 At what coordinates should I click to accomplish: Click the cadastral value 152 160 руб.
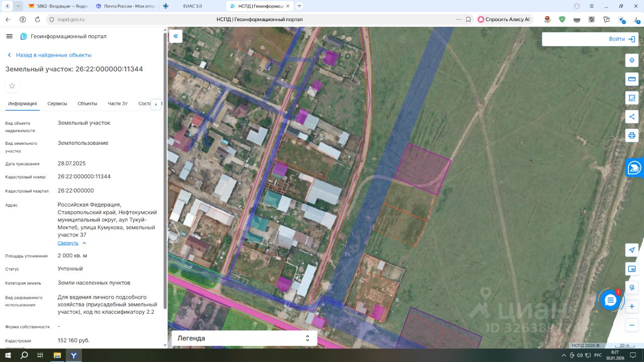[x=73, y=340]
